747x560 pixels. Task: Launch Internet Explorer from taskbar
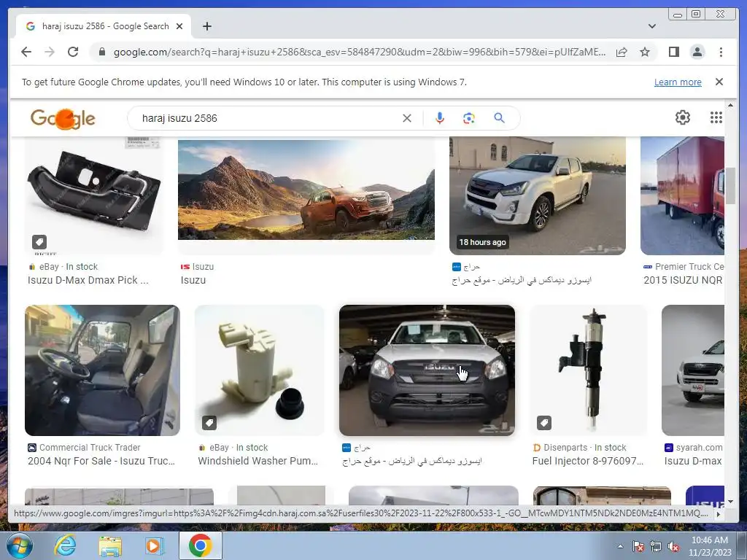pos(65,545)
